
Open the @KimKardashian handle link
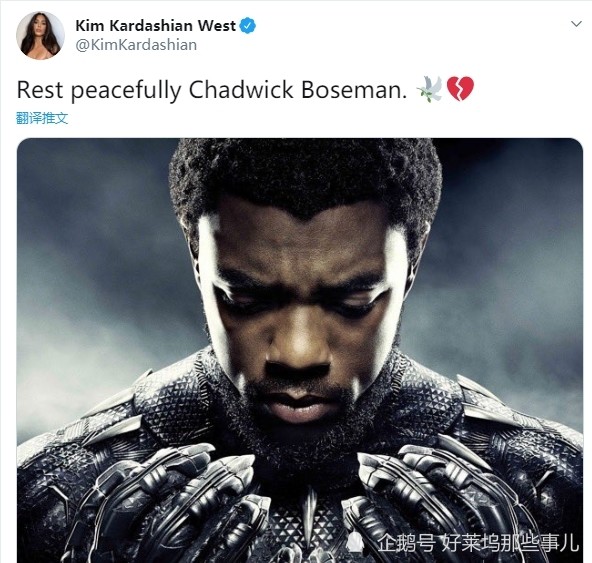[x=136, y=45]
